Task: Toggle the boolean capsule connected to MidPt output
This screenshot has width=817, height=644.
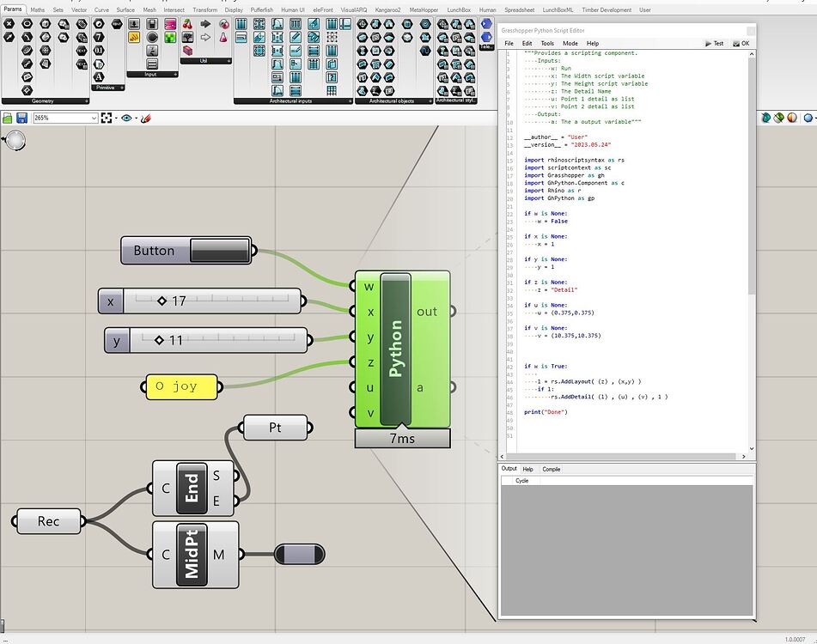Action: [x=300, y=554]
